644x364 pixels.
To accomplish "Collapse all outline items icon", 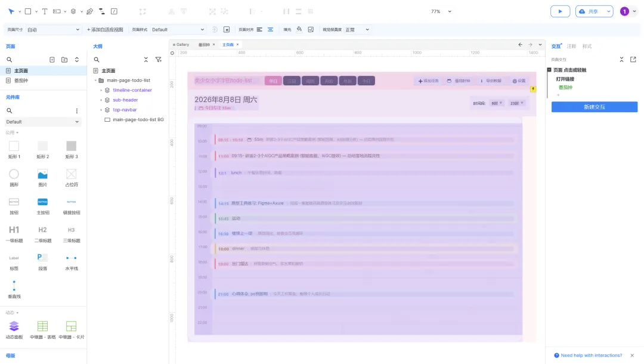I will [146, 60].
